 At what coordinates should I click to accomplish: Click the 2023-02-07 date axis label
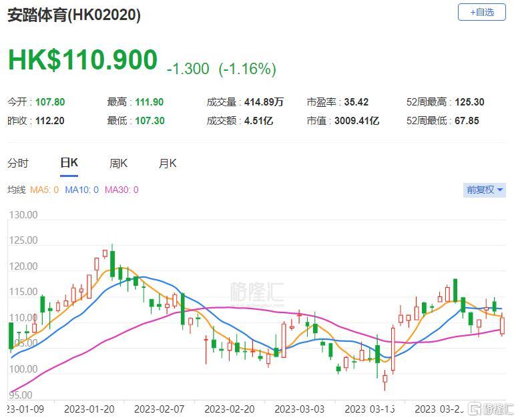(x=160, y=409)
